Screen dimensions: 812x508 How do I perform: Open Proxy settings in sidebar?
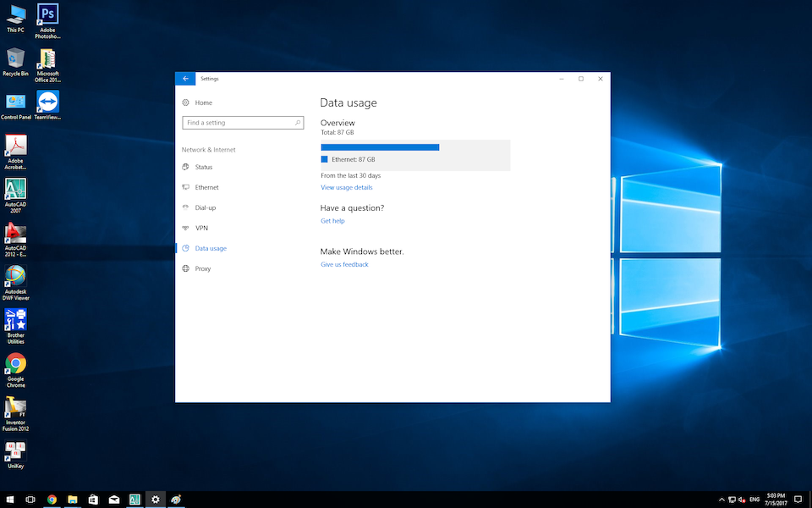(x=203, y=268)
